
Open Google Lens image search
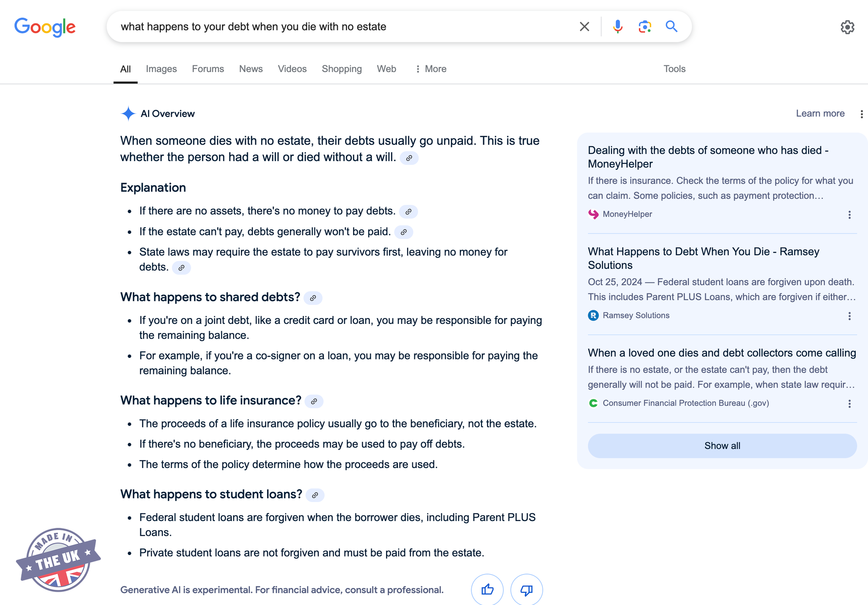[645, 27]
